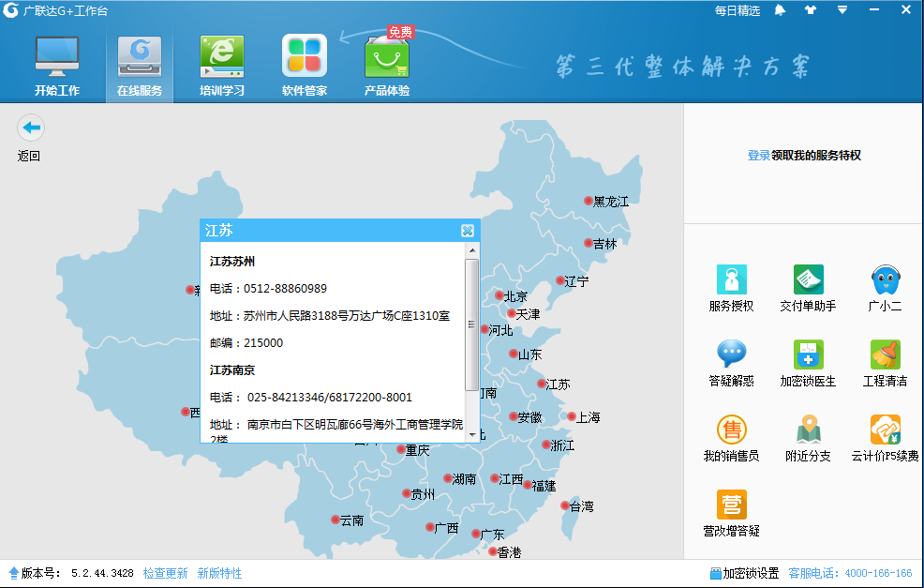This screenshot has height=588, width=924.
Task: Click 江苏苏州 heading in popup
Action: tap(232, 262)
